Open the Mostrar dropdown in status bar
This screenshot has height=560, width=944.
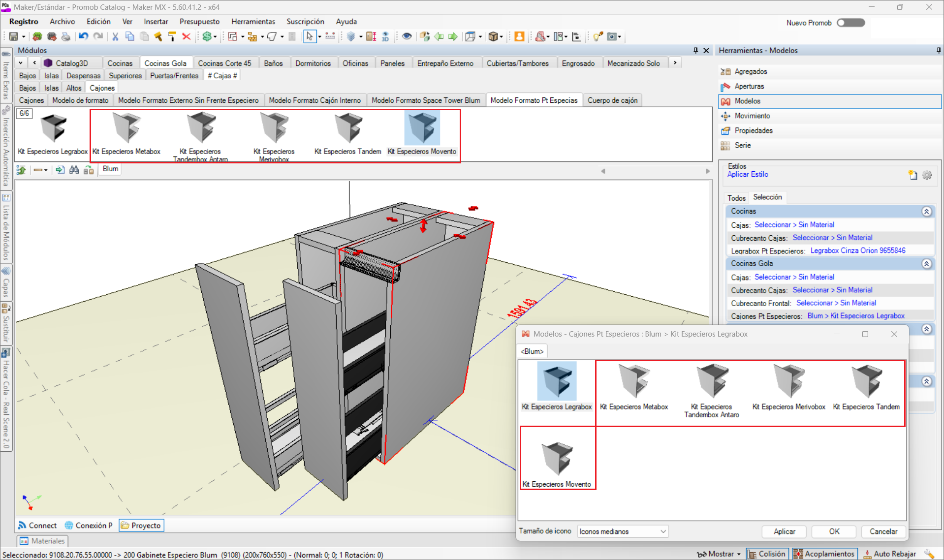[x=721, y=554]
